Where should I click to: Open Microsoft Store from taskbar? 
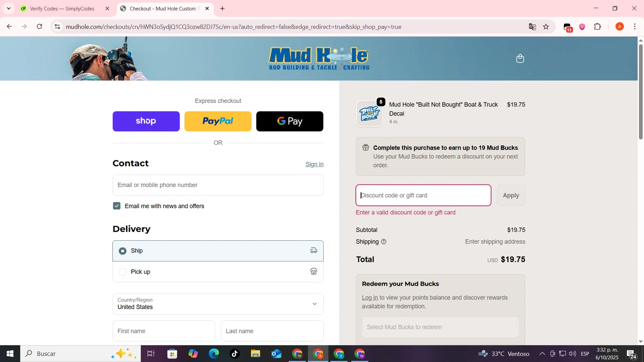point(172,354)
